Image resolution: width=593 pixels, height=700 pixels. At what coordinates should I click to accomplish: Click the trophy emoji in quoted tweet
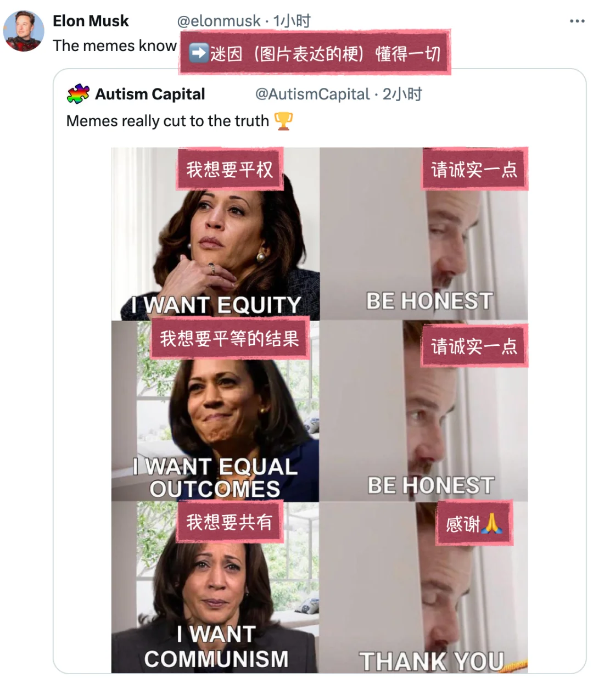(283, 121)
